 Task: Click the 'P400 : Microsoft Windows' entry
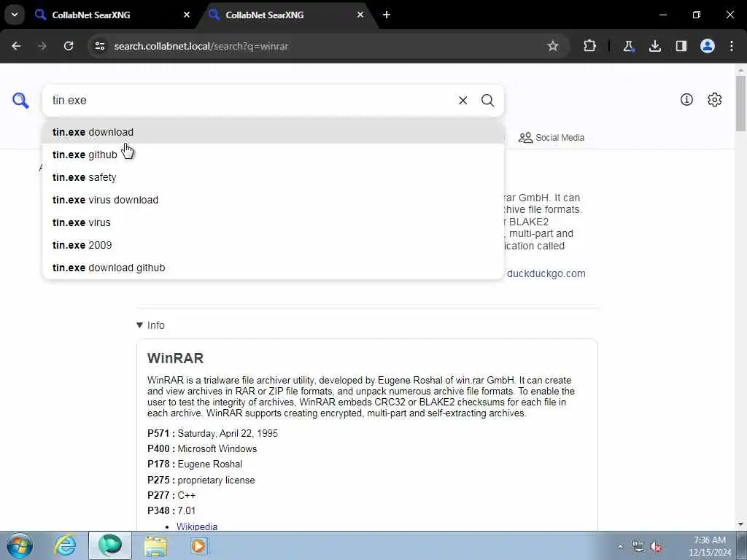202,448
